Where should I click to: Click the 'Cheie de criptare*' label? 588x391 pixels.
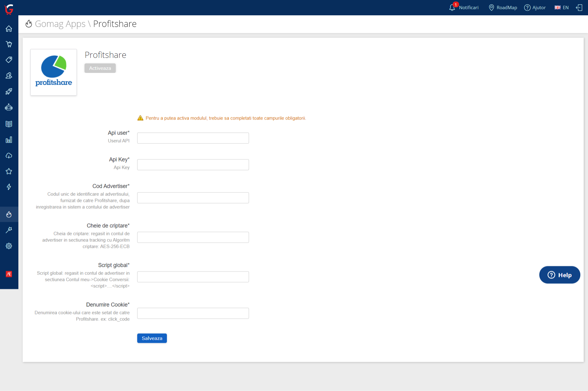(x=108, y=226)
